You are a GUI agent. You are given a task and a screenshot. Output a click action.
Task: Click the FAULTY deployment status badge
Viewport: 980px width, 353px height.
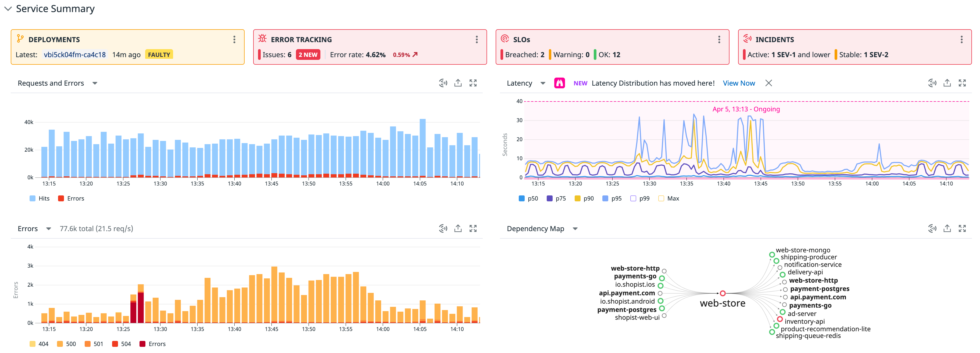pos(159,54)
